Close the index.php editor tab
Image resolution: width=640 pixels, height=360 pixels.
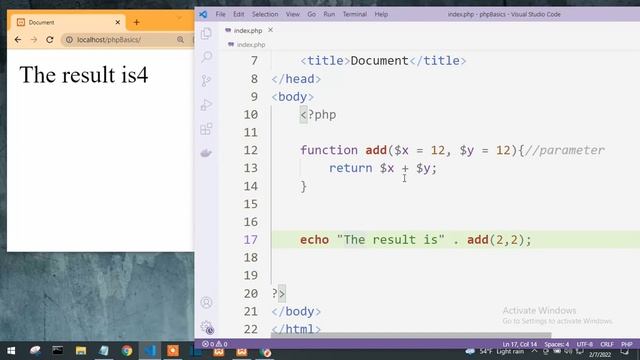270,30
